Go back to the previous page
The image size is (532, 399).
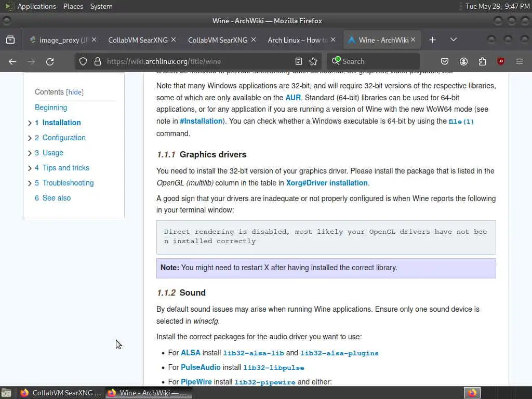click(x=12, y=61)
